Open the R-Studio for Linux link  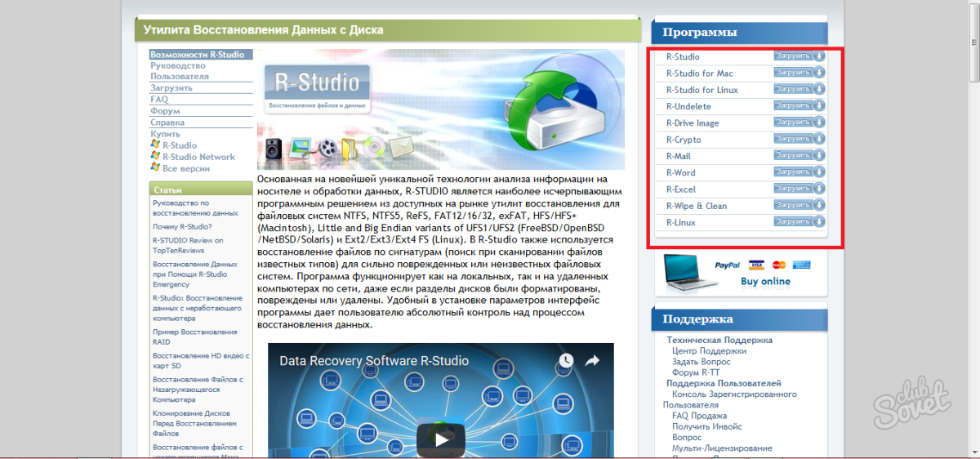[x=702, y=90]
